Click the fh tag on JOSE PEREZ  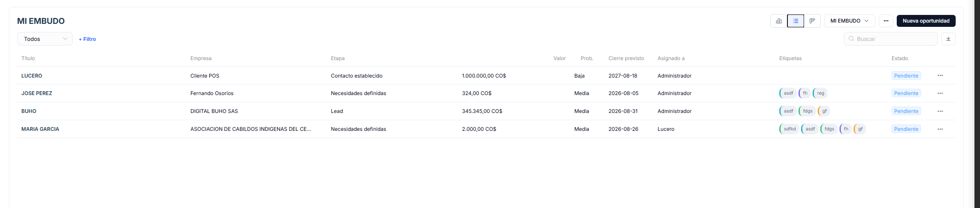pyautogui.click(x=804, y=93)
